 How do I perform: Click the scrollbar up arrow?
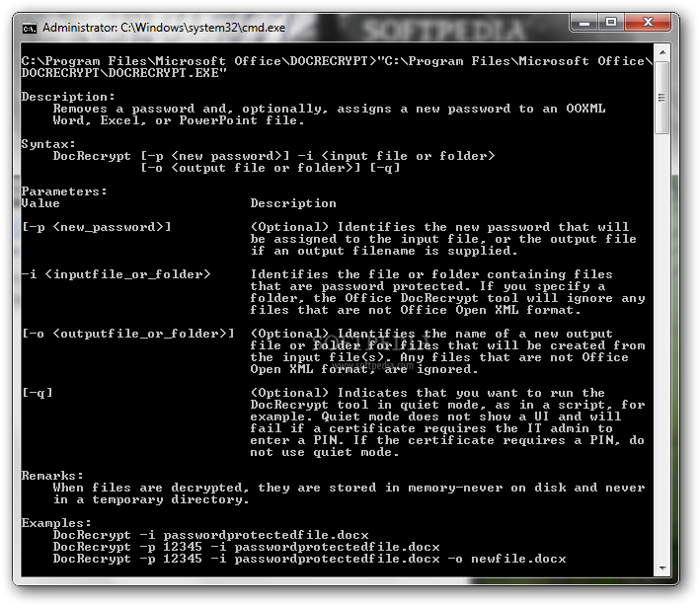[662, 52]
